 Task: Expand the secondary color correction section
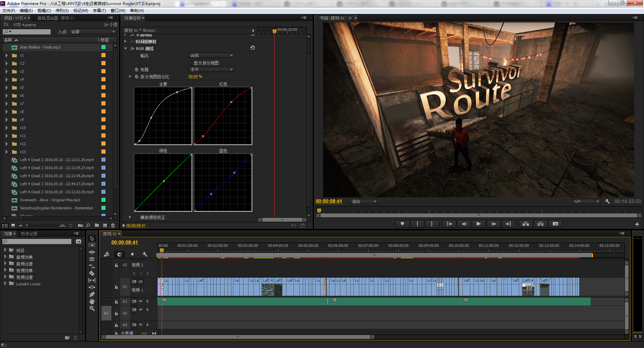coord(130,217)
